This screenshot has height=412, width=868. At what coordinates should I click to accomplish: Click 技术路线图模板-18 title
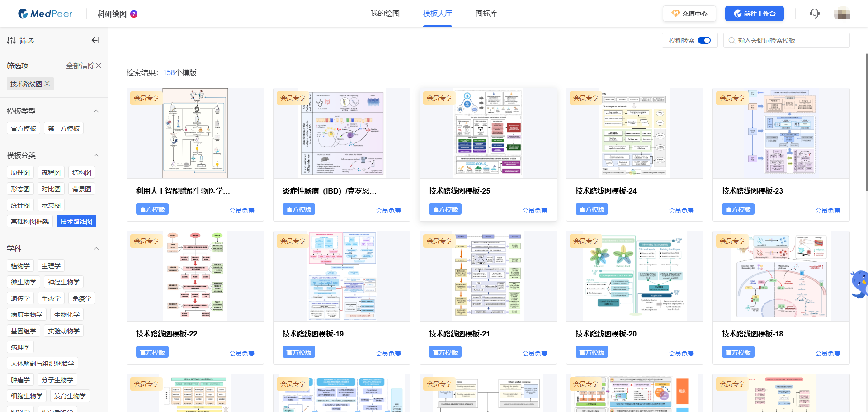tap(752, 334)
